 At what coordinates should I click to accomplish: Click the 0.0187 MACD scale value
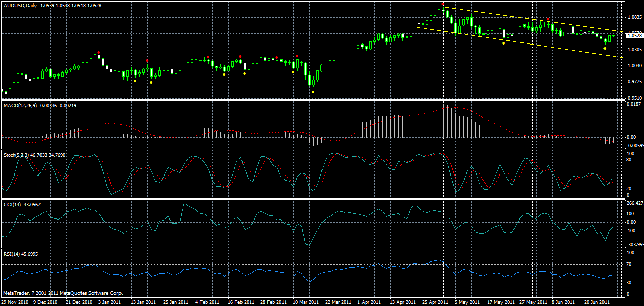pos(634,104)
